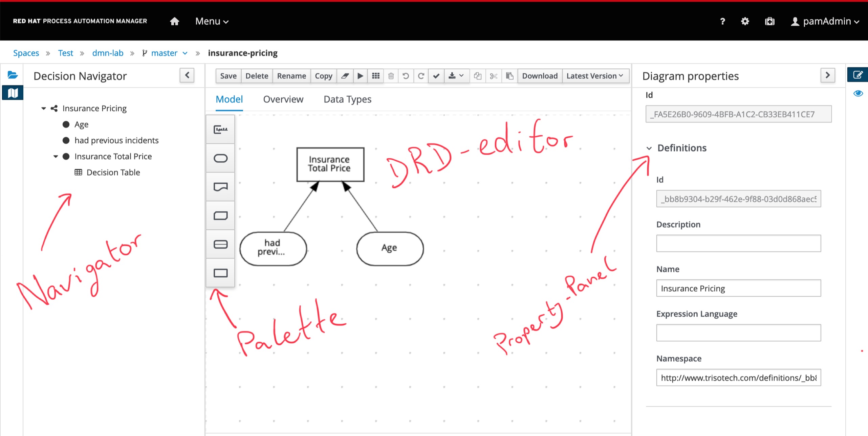The image size is (868, 436).
Task: Click the trash delete-selection toolbar icon
Action: 391,76
